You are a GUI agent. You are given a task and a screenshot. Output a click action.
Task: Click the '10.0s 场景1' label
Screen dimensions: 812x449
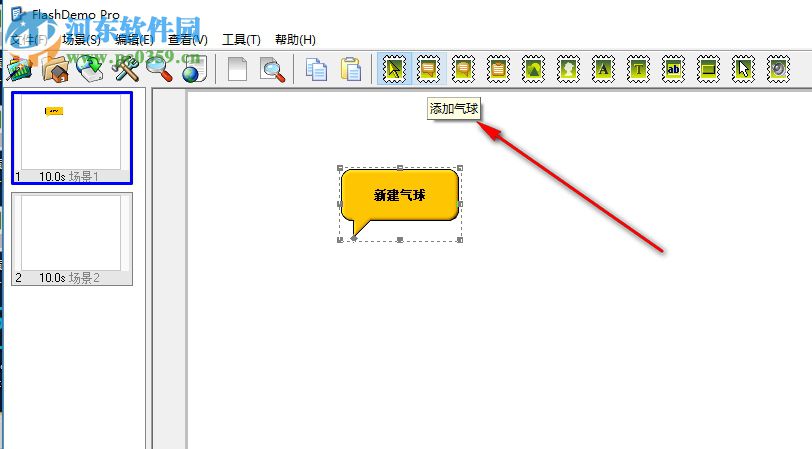click(69, 177)
